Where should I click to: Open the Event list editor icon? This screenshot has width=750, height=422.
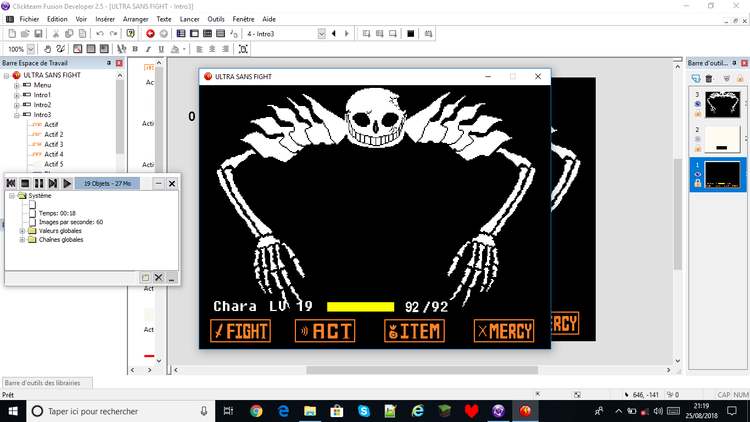click(221, 33)
